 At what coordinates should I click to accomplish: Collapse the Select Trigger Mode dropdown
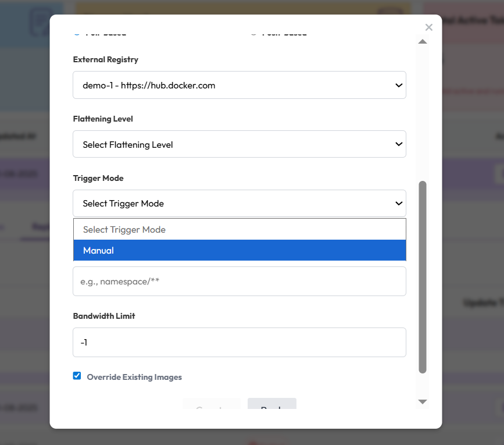point(240,203)
